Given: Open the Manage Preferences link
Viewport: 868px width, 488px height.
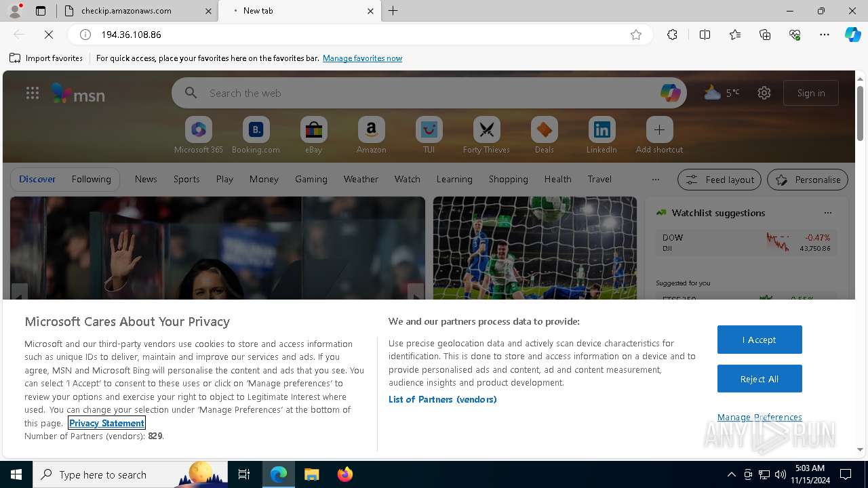Looking at the screenshot, I should (x=759, y=417).
